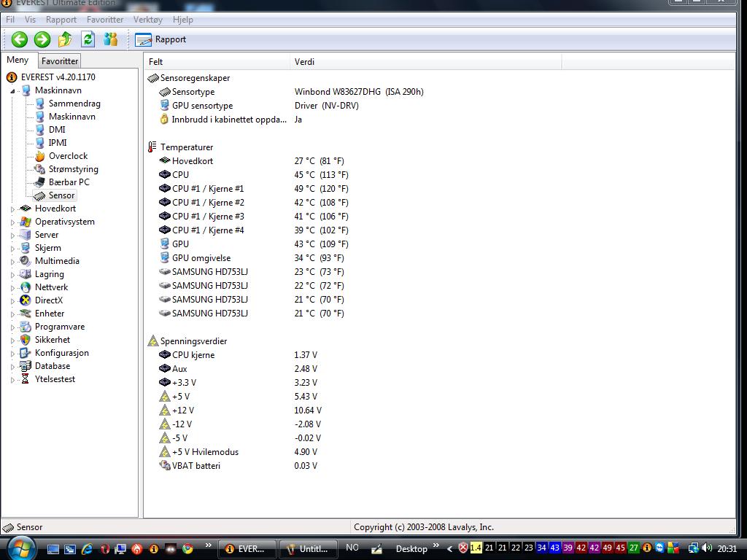Viewport: 747px width, 560px height.
Task: Select the VBAT batteri row
Action: click(239, 466)
